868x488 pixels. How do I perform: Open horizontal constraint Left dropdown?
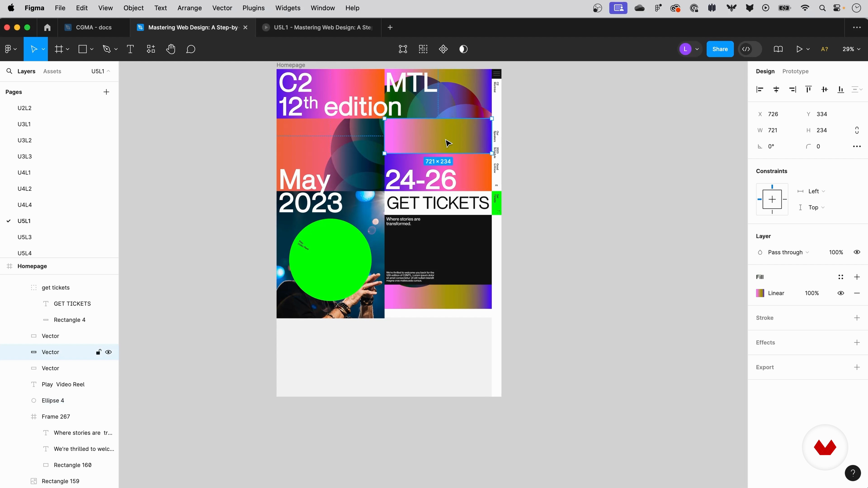click(816, 191)
